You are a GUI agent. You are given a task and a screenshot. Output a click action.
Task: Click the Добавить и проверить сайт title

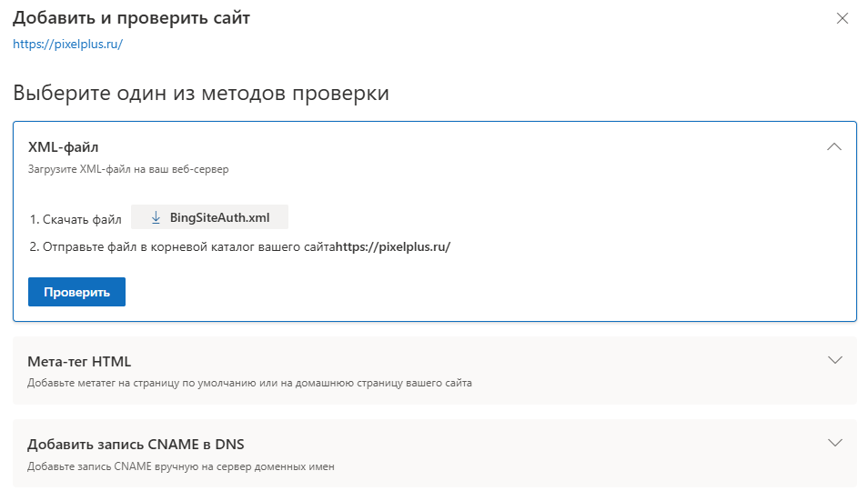pos(131,18)
